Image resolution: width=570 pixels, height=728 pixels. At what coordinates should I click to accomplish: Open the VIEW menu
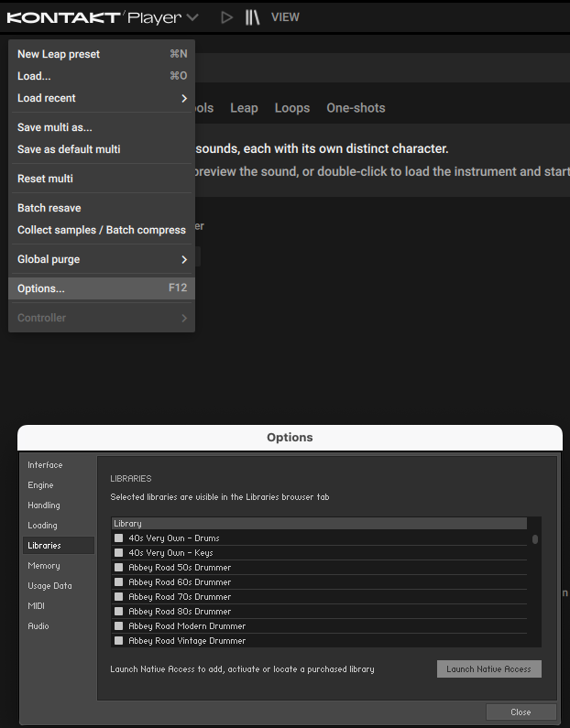(285, 17)
